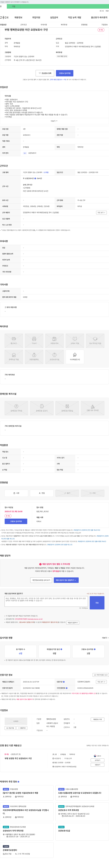Click the 건물 내부 경사로 facility icon
The image size is (109, 868).
(x=92, y=408)
